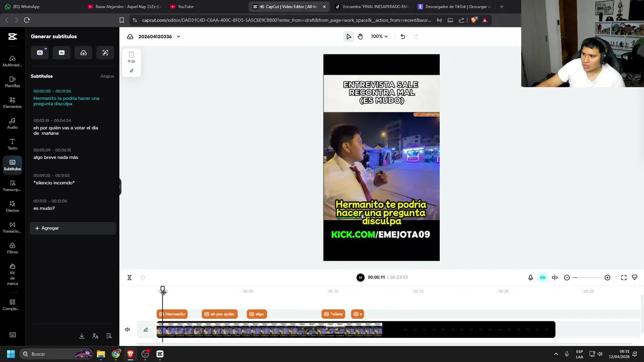Click Agregar to add a subtitle

click(x=72, y=228)
